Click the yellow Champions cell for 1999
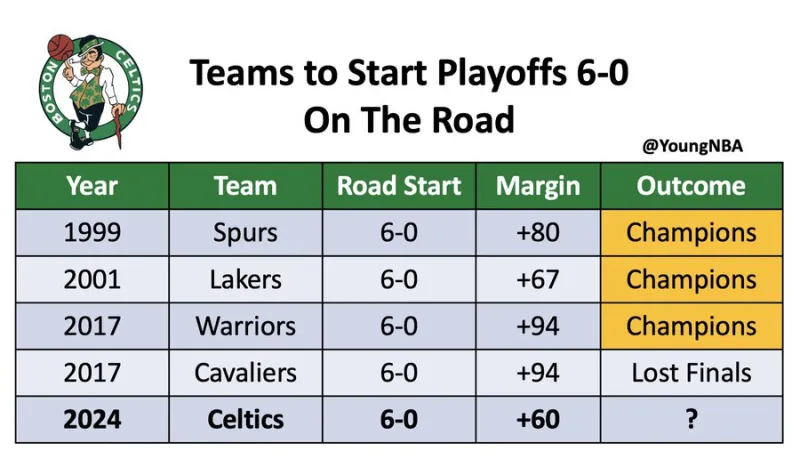800x459 pixels. pos(691,233)
